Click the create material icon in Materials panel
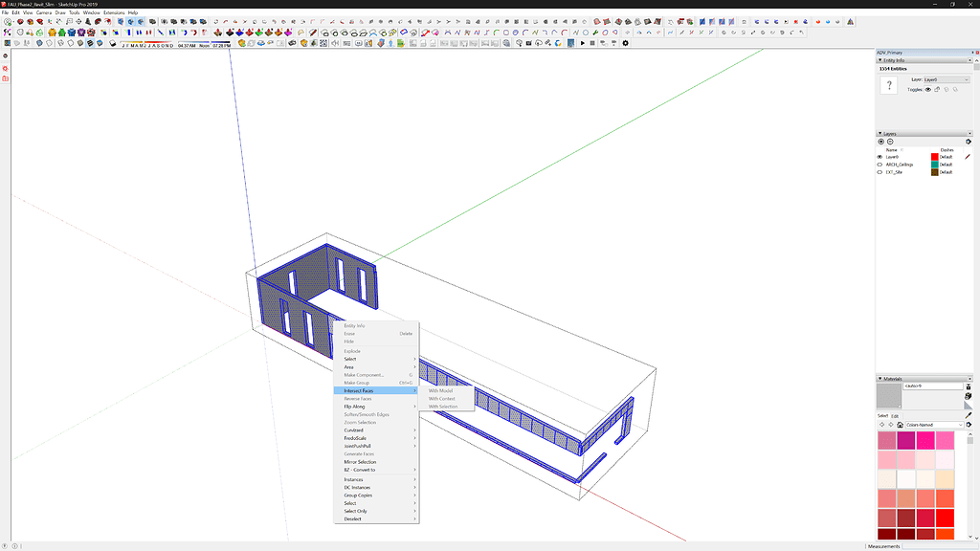This screenshot has width=980, height=551. tap(969, 386)
